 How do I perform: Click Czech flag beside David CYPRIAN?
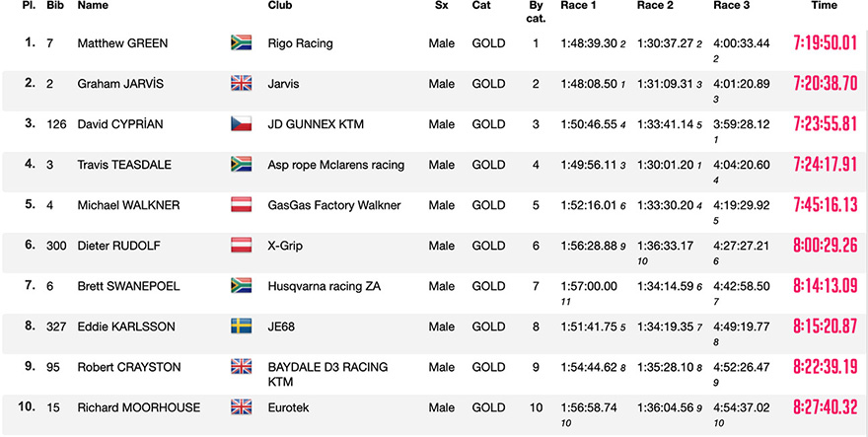[x=242, y=123]
